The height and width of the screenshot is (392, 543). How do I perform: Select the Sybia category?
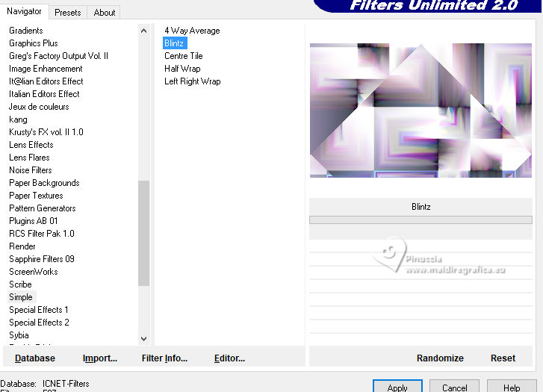tap(19, 335)
